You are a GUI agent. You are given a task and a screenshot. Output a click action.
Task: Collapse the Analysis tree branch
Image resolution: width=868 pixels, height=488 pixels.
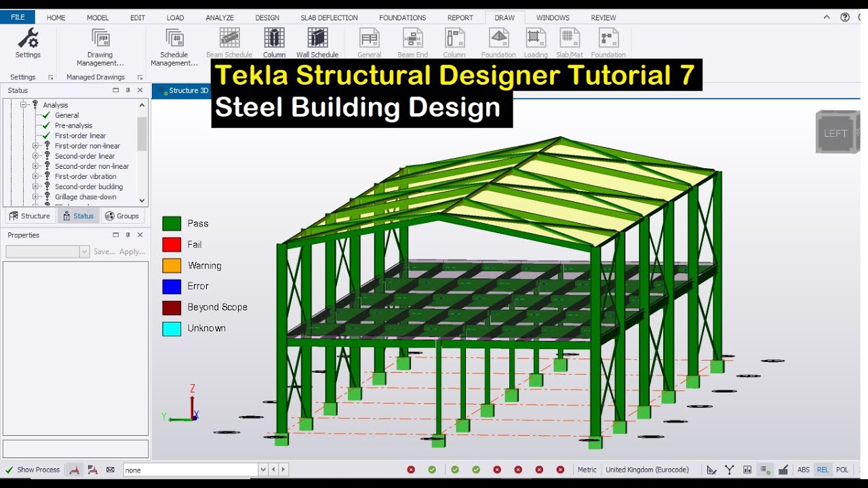(23, 105)
